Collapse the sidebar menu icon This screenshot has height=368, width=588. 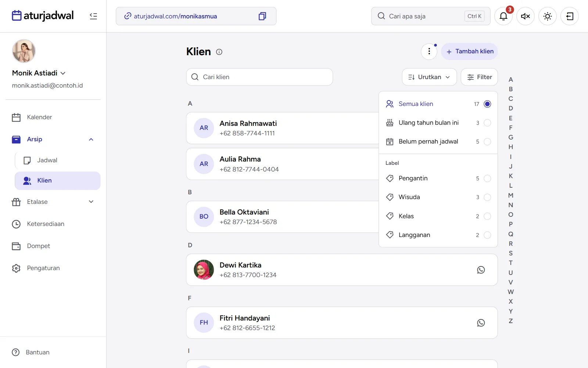(93, 16)
